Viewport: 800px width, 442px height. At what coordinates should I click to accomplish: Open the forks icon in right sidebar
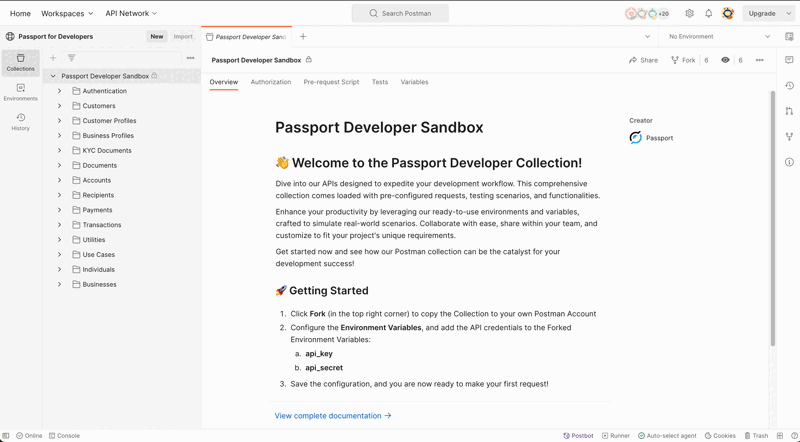(789, 136)
